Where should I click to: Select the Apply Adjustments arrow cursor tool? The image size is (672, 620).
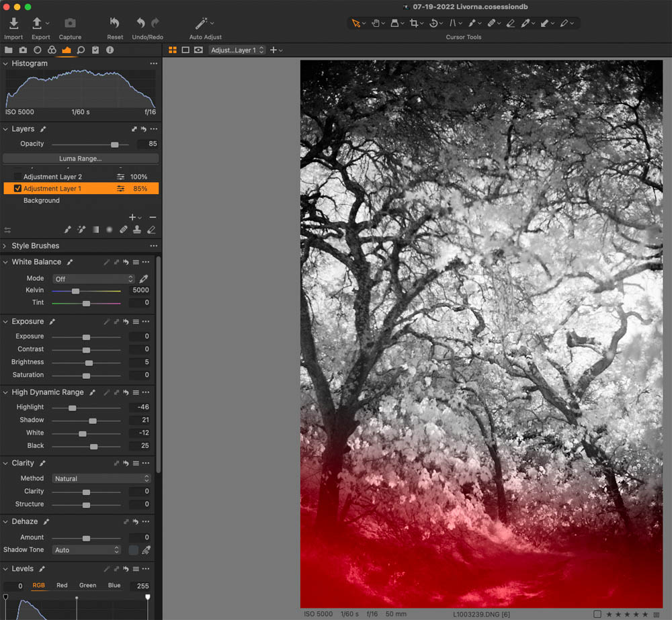[545, 23]
